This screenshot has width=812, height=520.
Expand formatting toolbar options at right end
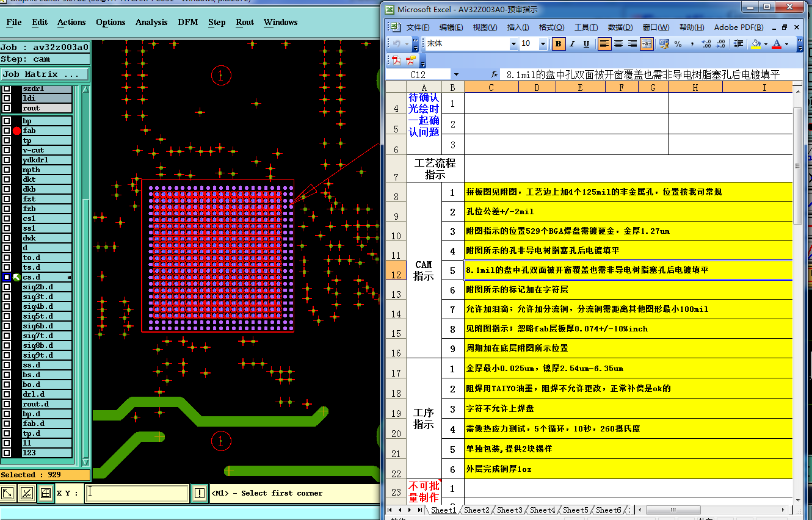coord(801,44)
